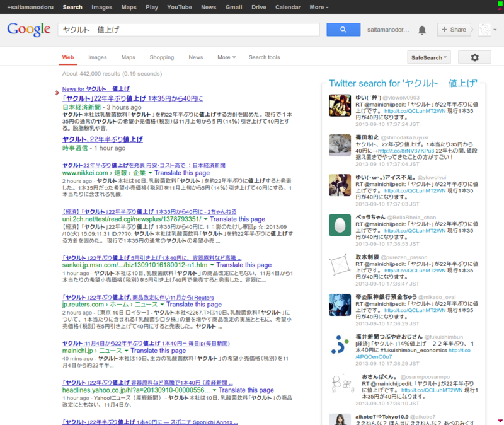This screenshot has height=425, width=504.
Task: Open Sponichi Annex result title
Action: tap(150, 422)
